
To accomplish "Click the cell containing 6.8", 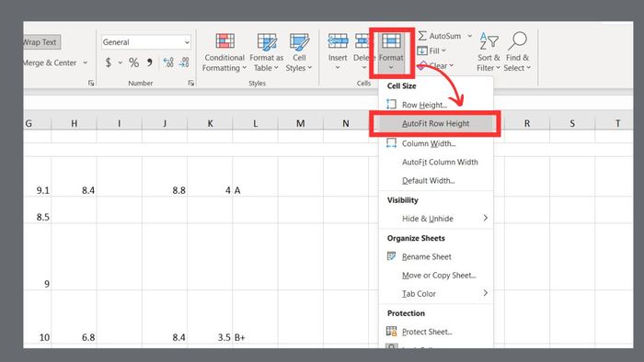I will pos(74,316).
